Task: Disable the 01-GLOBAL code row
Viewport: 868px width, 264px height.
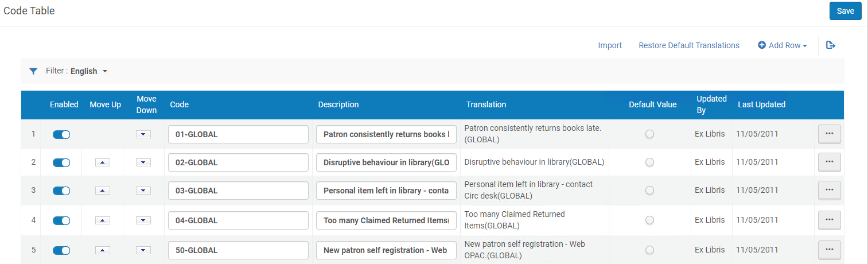Action: click(x=61, y=134)
